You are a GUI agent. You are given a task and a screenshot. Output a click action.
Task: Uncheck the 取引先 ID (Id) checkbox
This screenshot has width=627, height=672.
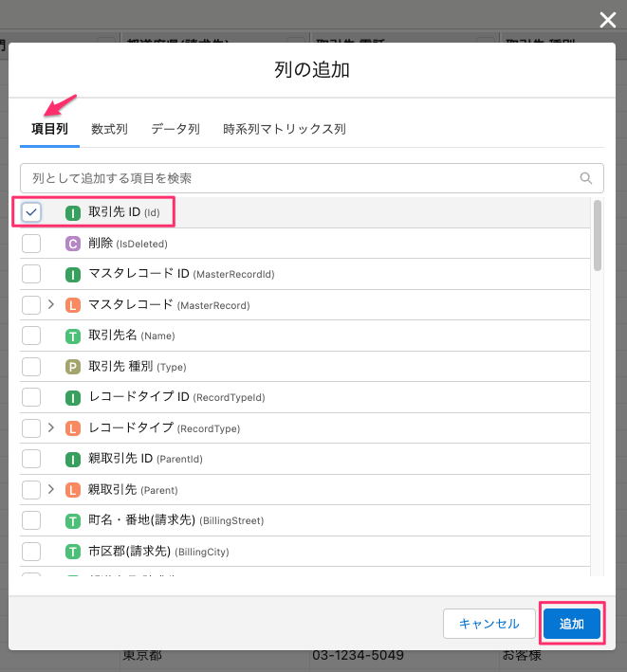click(31, 212)
